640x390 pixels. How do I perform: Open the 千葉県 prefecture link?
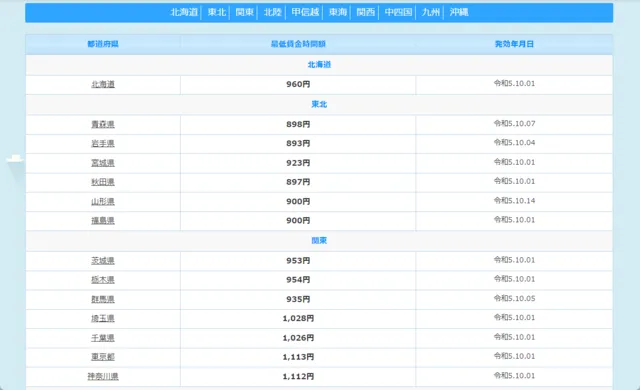(x=103, y=338)
